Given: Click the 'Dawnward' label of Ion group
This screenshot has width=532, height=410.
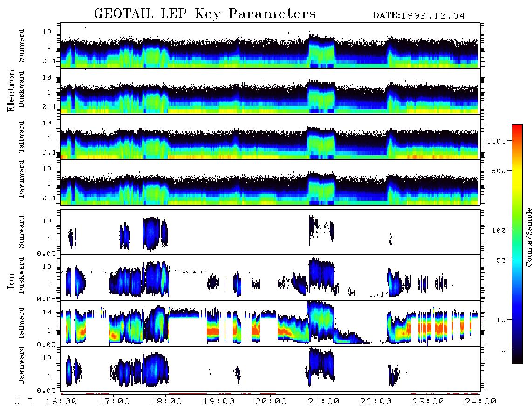Looking at the screenshot, I should click(21, 365).
